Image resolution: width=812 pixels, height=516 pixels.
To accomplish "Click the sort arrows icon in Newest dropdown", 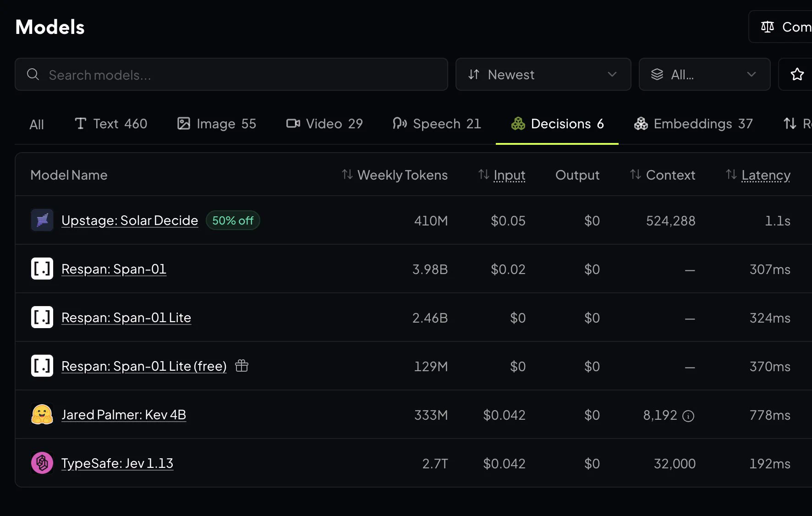I will point(474,74).
